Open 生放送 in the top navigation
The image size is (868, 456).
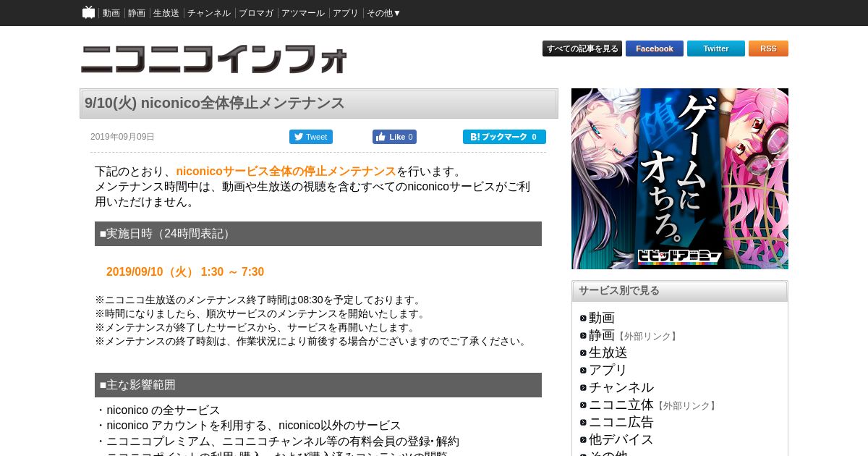pos(166,13)
